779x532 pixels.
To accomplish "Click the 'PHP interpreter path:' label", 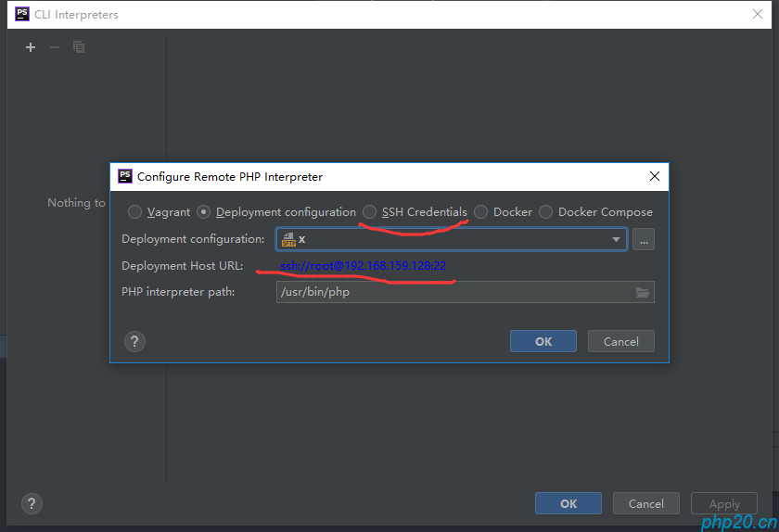I will coord(178,292).
